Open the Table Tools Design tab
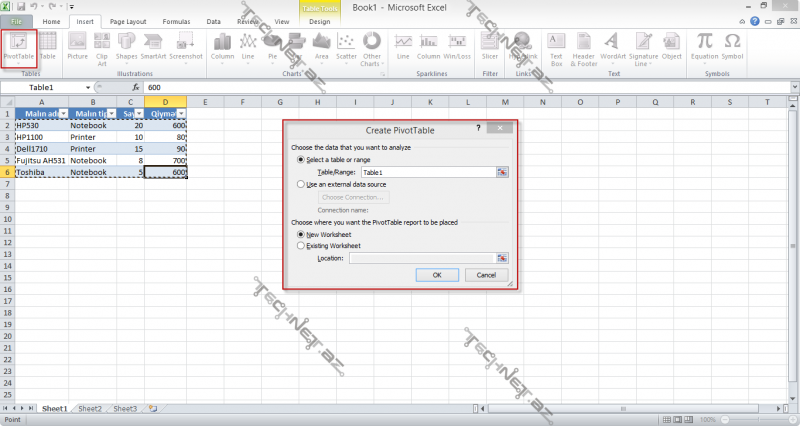Viewport: 800px width, 426px height. (x=319, y=21)
